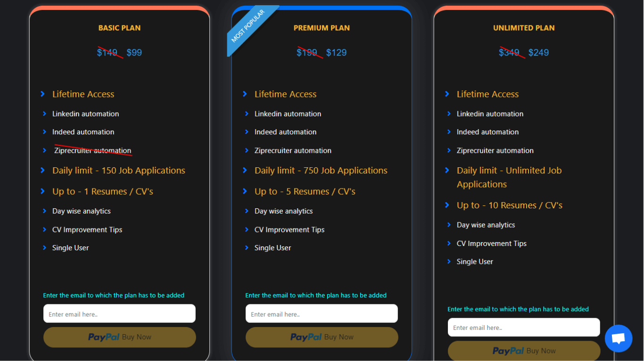Buy the Basic Plan with PayPal
Viewport: 644px width, 361px height.
(x=120, y=337)
